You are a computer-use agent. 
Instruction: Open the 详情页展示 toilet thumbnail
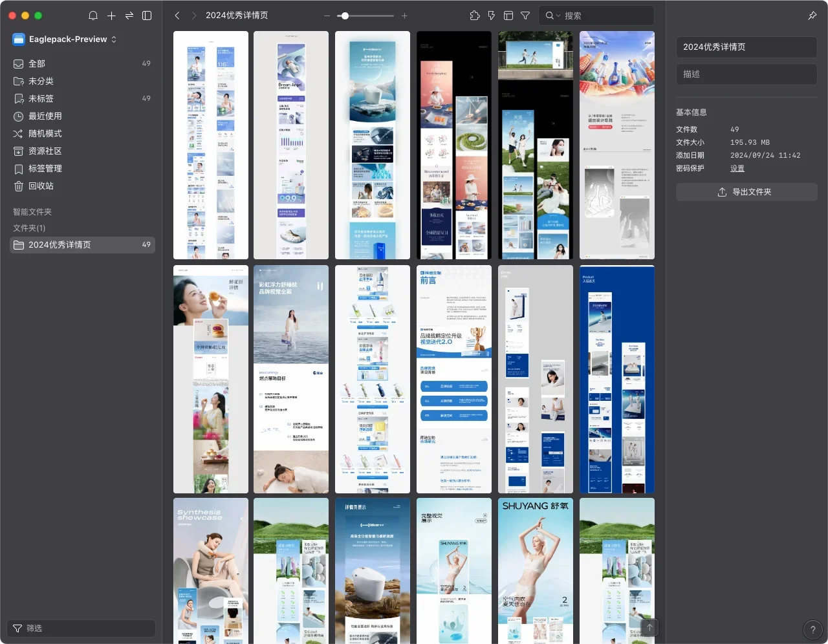373,571
